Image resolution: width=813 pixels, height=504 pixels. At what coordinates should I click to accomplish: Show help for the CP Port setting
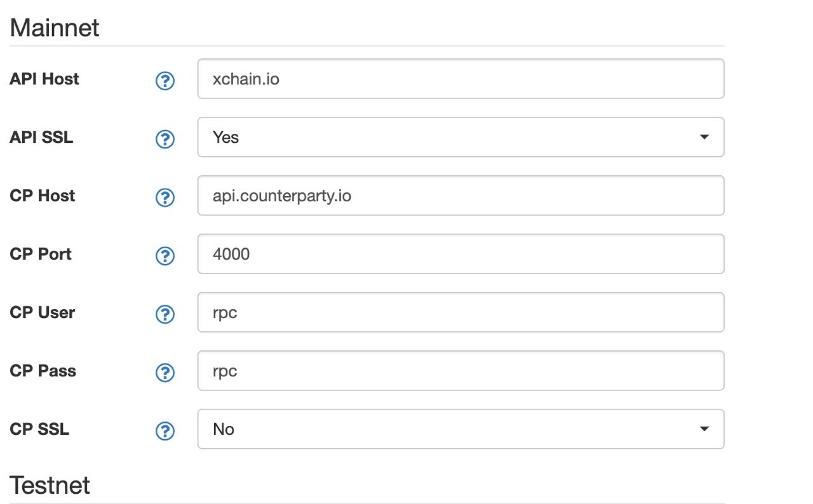click(x=165, y=256)
